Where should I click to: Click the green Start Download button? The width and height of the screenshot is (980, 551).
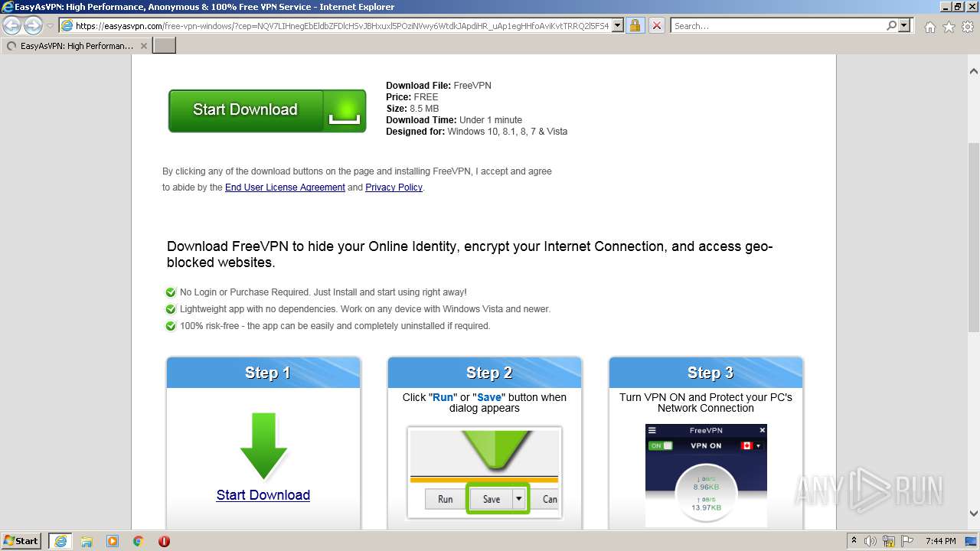click(267, 110)
